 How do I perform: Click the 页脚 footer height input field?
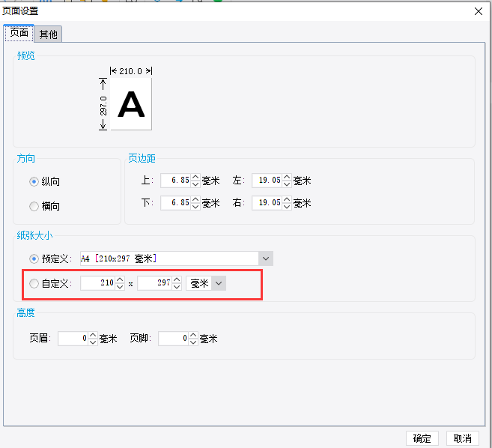(x=174, y=339)
